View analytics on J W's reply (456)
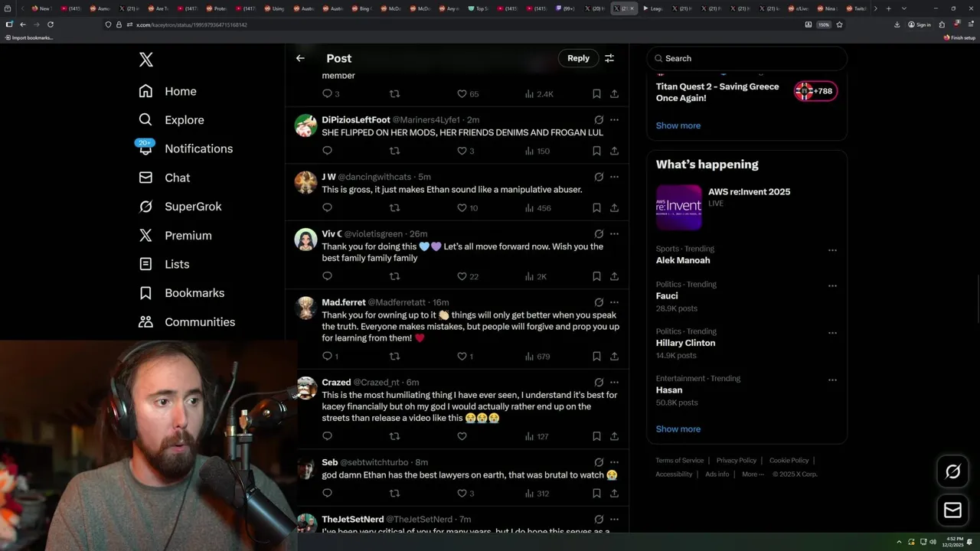This screenshot has height=551, width=980. click(x=537, y=208)
